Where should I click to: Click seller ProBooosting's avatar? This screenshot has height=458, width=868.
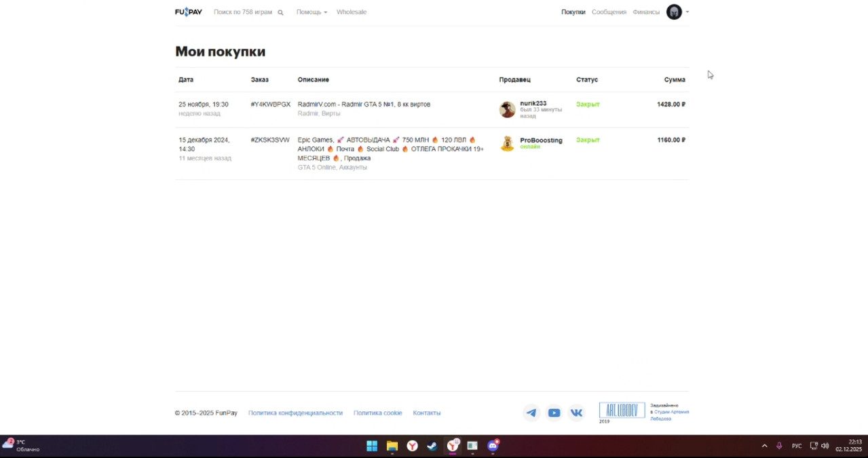[507, 143]
